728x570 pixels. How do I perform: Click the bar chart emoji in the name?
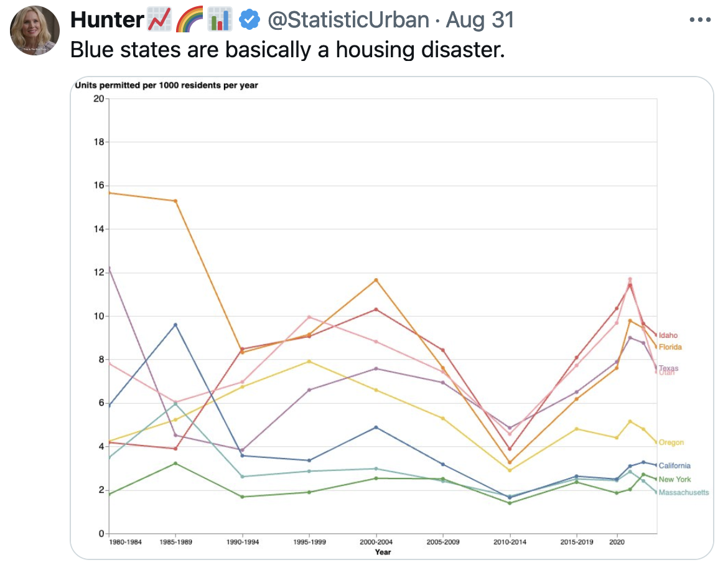click(218, 21)
